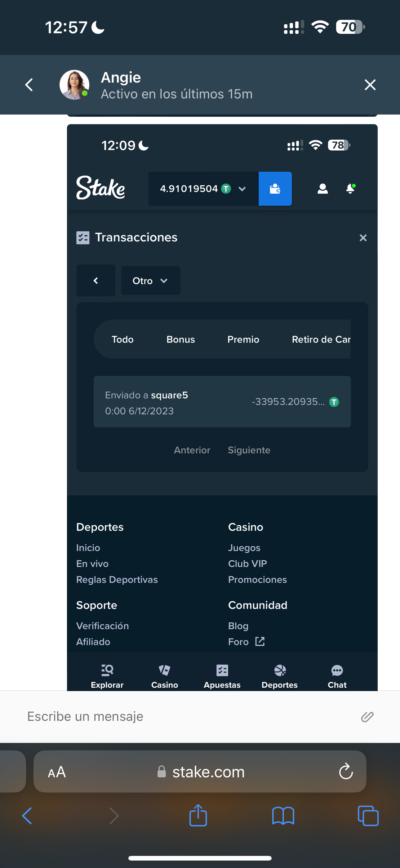Click the Soporte footer heading
400x868 pixels.
[97, 605]
